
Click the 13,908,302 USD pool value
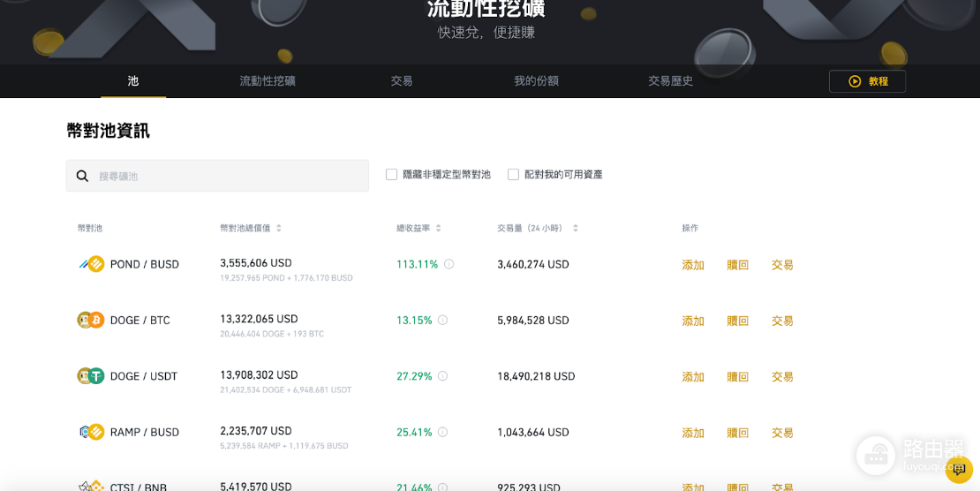259,374
